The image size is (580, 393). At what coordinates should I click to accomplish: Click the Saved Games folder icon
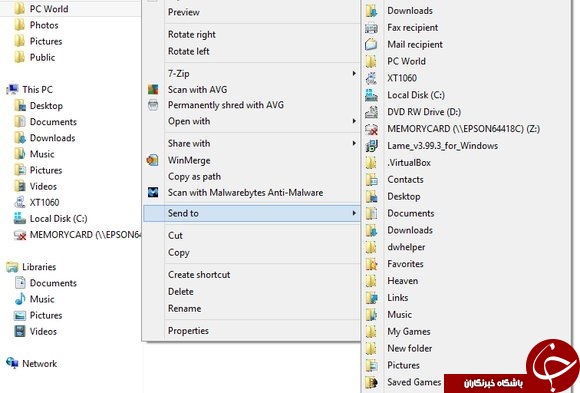click(x=371, y=382)
